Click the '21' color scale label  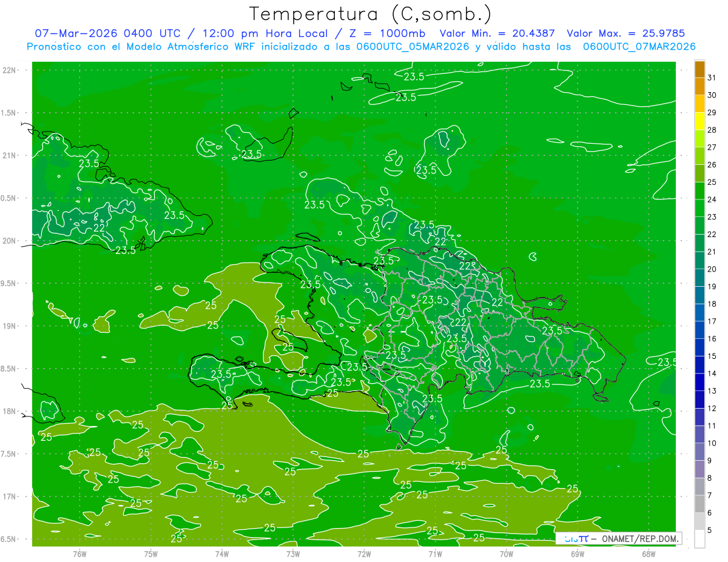pos(712,252)
